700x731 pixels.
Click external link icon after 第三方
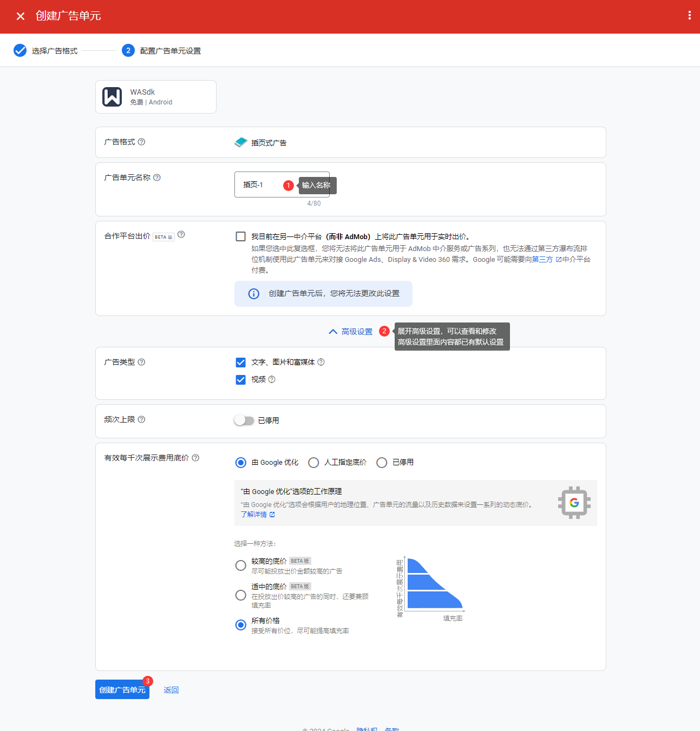coord(559,260)
